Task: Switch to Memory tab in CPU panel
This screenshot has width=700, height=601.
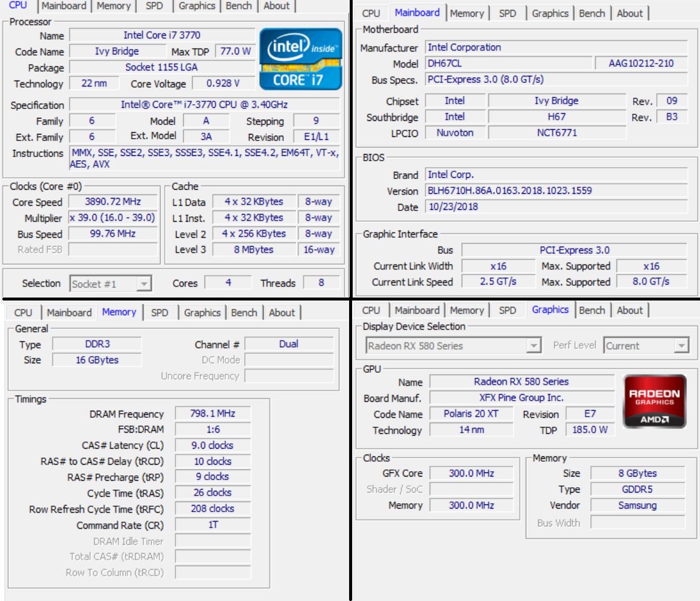Action: [x=113, y=6]
